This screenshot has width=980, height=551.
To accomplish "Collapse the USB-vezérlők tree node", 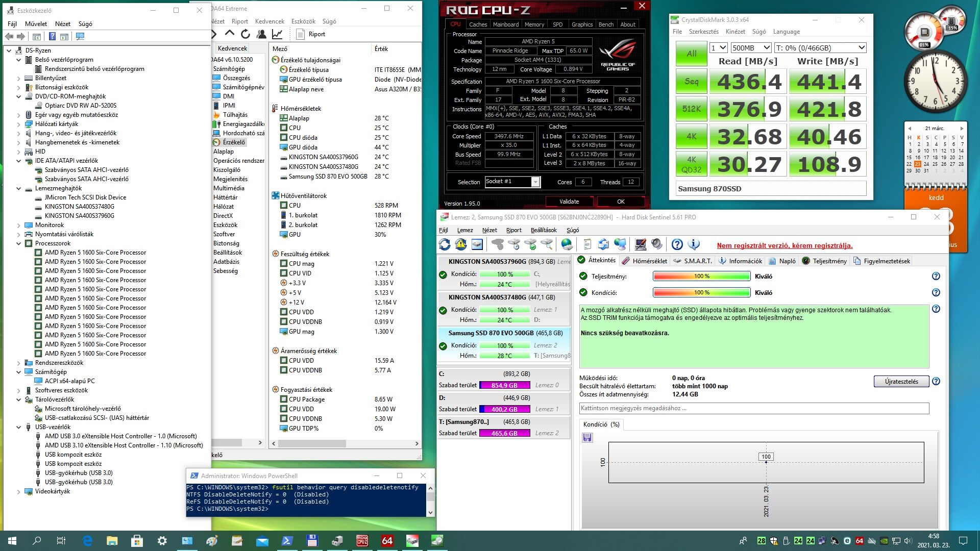I will (19, 427).
